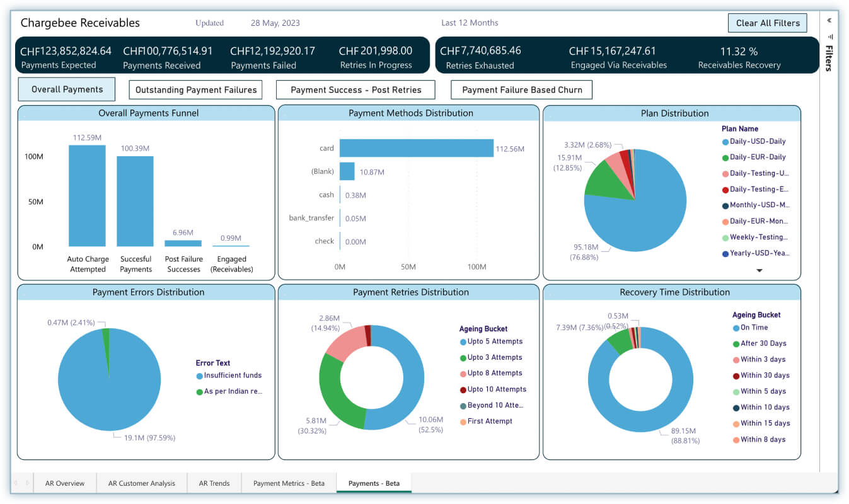
Task: Switch to AR Customer Analysis tab
Action: (142, 483)
